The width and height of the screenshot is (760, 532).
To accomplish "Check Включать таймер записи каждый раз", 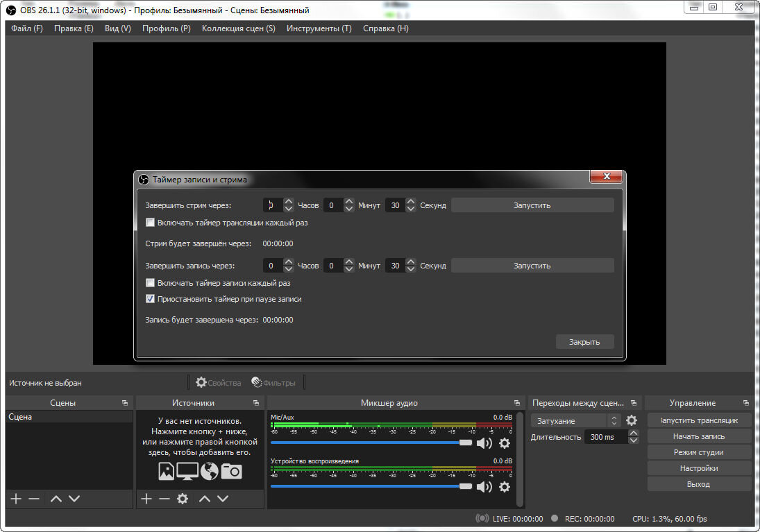I will point(150,282).
